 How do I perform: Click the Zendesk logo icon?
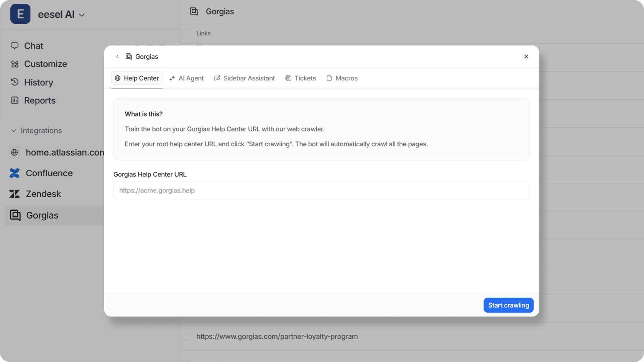click(15, 194)
